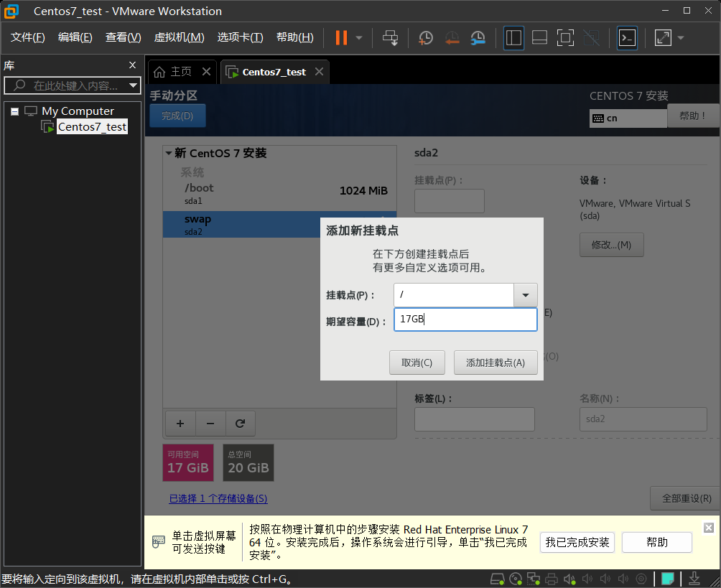Screen dimensions: 721x588
Task: Open the snapshot manager wrench-clock icon
Action: tap(478, 38)
